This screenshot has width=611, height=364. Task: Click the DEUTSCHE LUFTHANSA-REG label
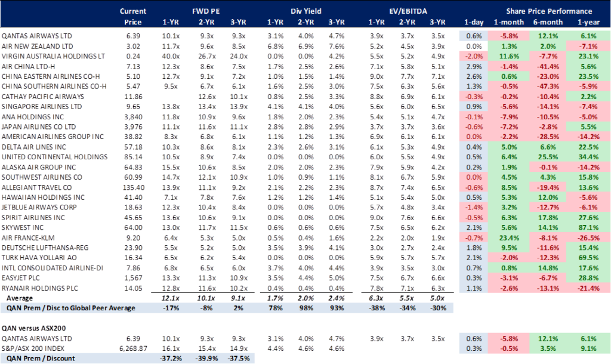pos(45,248)
